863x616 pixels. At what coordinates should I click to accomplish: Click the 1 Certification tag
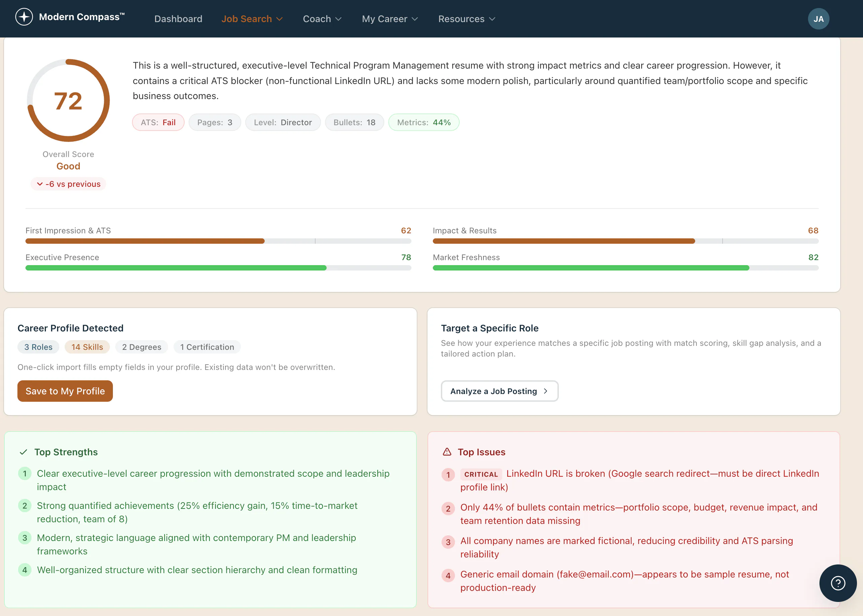tap(207, 347)
